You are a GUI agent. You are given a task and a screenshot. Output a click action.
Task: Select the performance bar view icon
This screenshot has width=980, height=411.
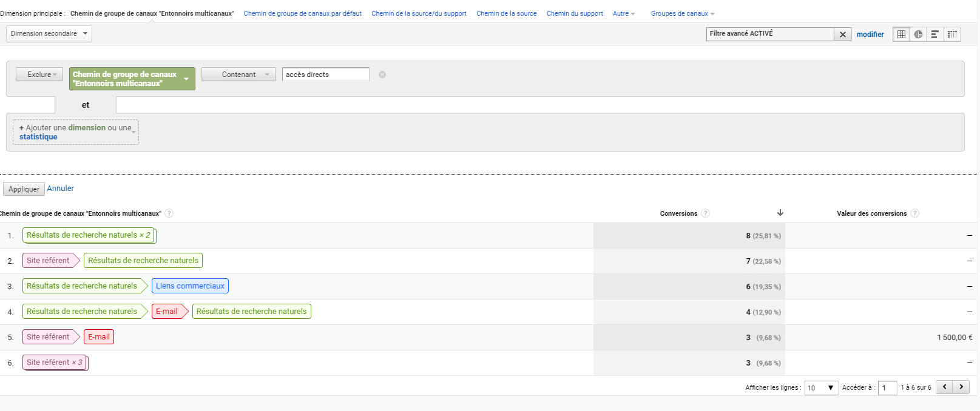point(935,35)
